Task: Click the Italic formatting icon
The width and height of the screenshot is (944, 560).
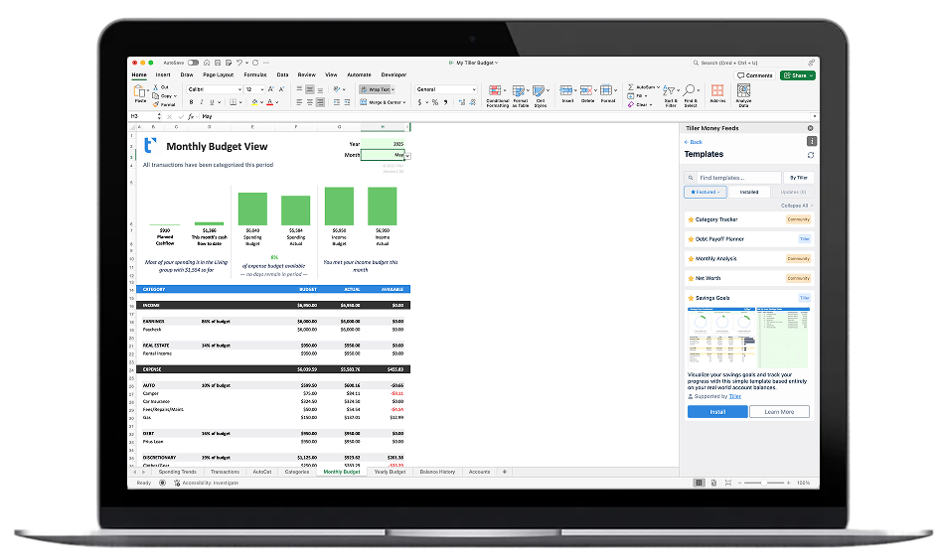Action: click(x=201, y=101)
